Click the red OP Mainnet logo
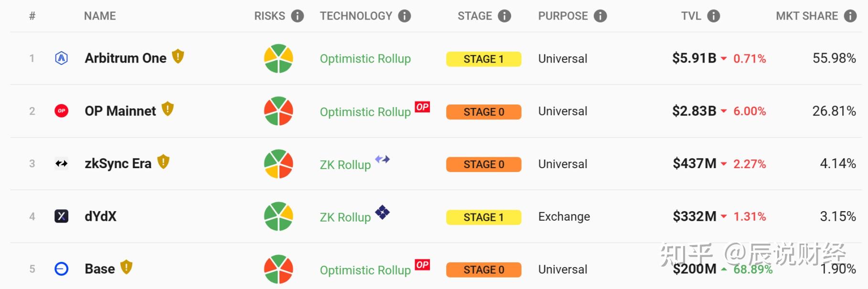The width and height of the screenshot is (868, 289). pyautogui.click(x=62, y=111)
